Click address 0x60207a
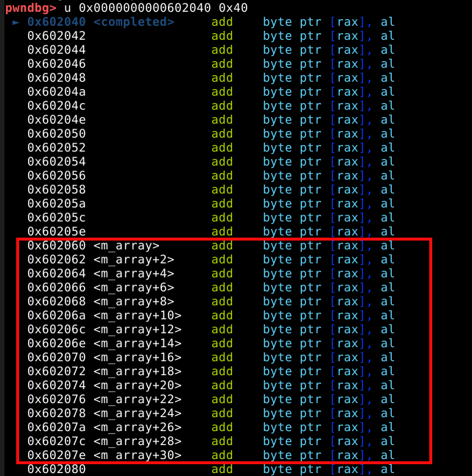 coord(57,427)
